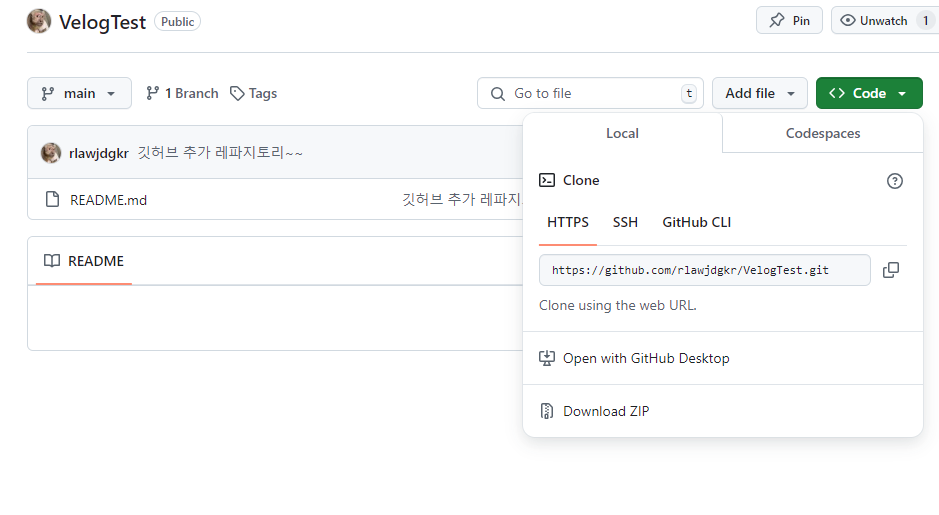939x515 pixels.
Task: Click the branch icon beside 1 Branch
Action: (x=153, y=93)
